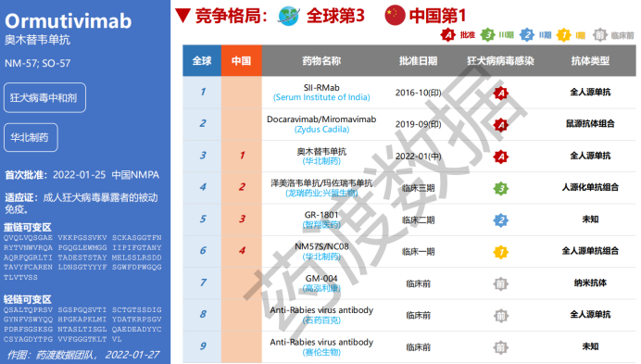Open the 赛伦生物 company link
641x364 pixels.
[321, 352]
